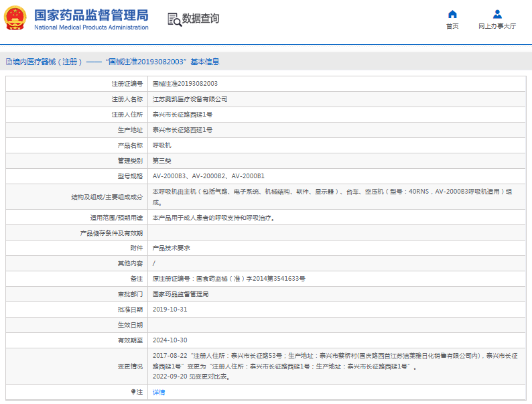Click 网上办事大厅 label text
The width and height of the screenshot is (532, 404).
tap(497, 26)
